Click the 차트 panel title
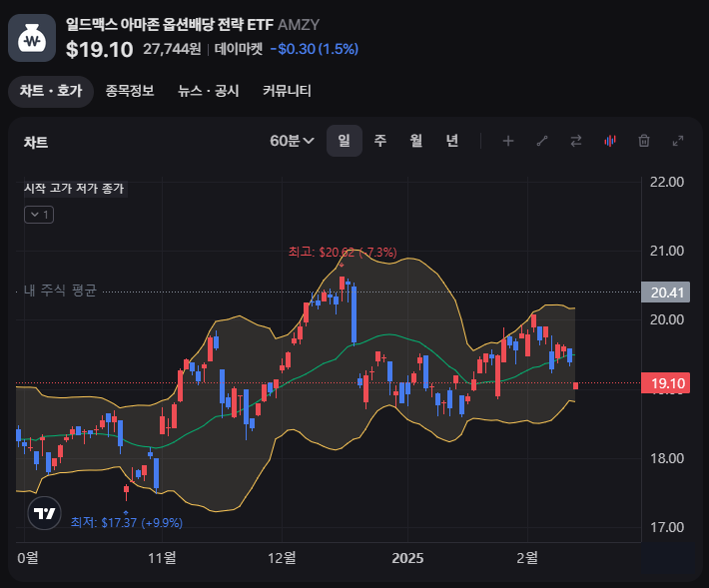This screenshot has height=588, width=709. [36, 143]
